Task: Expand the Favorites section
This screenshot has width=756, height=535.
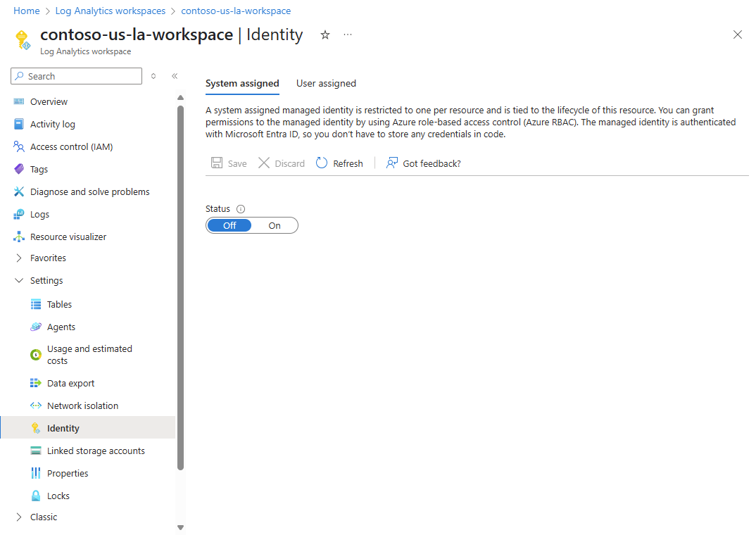Action: coord(19,258)
